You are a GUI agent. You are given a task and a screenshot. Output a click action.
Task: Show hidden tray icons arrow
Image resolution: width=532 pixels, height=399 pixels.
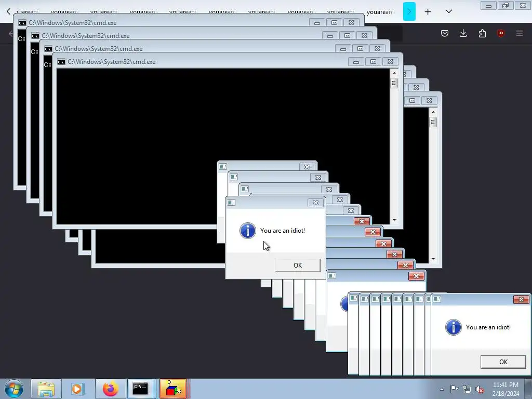point(442,389)
